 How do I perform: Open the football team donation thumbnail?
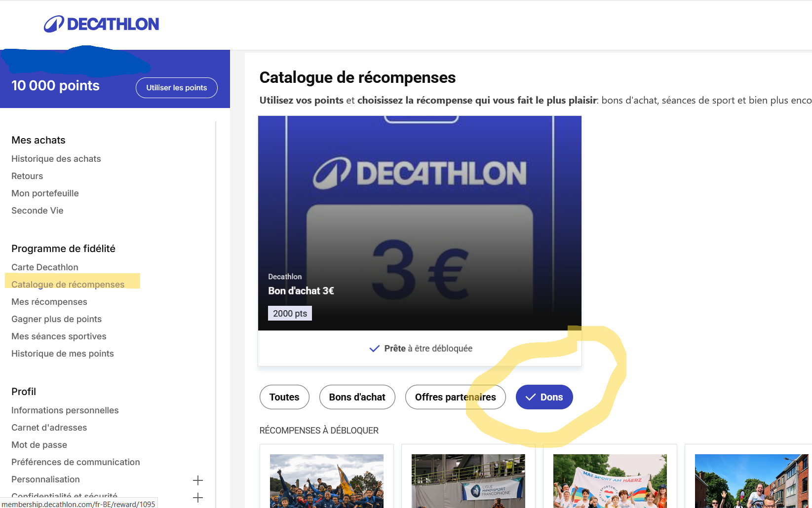[x=326, y=481]
